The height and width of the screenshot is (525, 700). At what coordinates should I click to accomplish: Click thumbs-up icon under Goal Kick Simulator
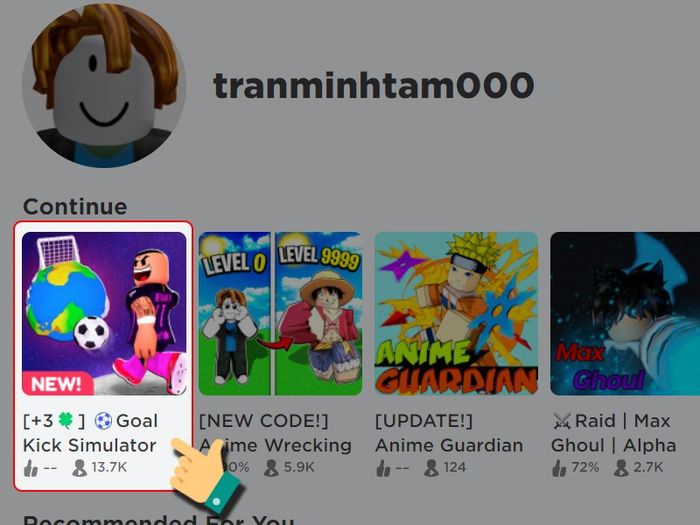tap(30, 468)
